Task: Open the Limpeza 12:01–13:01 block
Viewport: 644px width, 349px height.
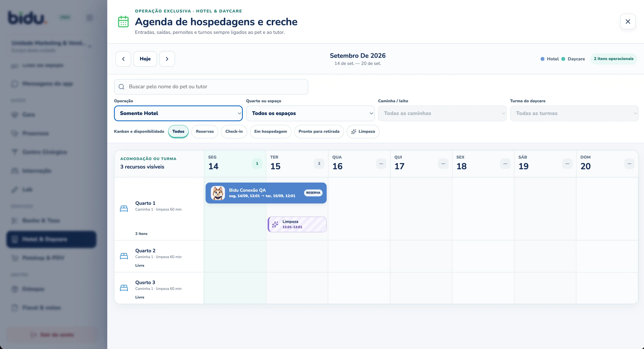Action: (297, 224)
